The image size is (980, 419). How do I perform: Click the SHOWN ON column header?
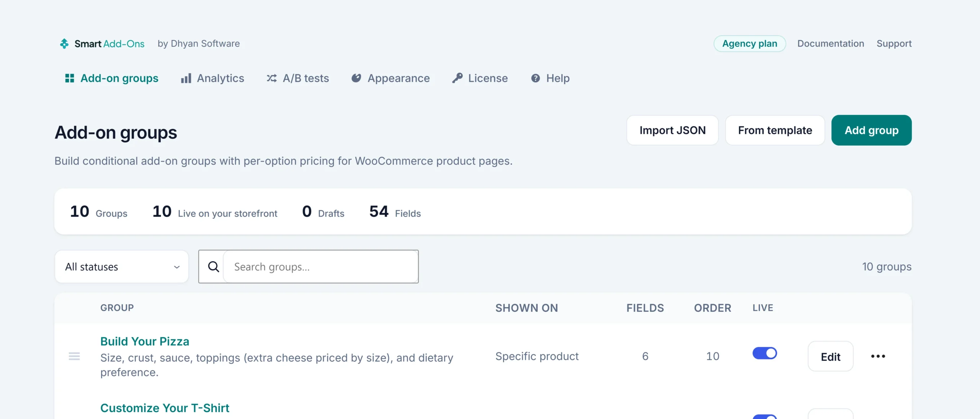click(x=527, y=308)
